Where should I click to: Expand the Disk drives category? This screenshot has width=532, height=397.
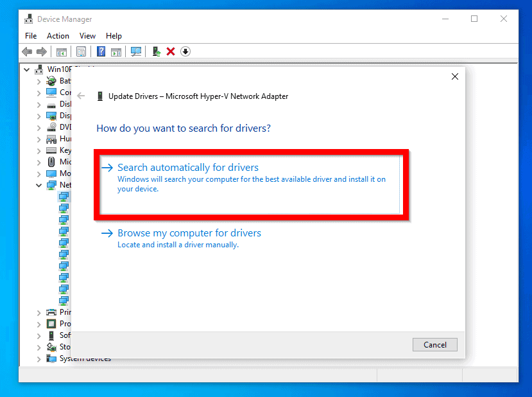pyautogui.click(x=39, y=105)
